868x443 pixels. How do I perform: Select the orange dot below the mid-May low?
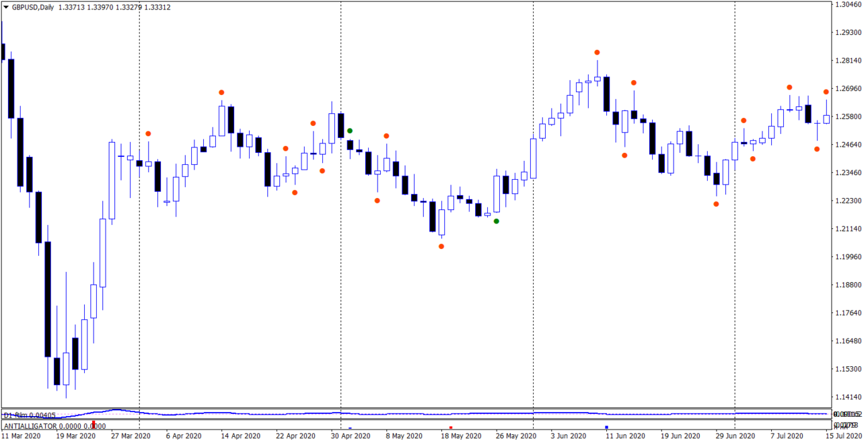441,246
